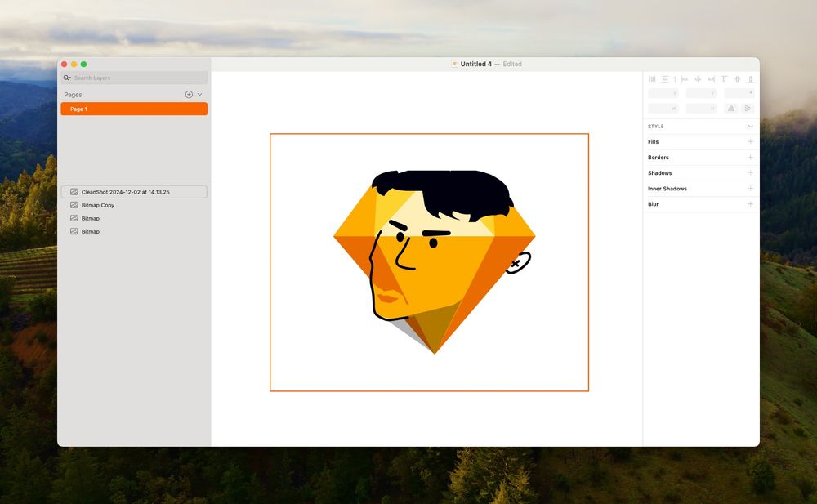817x504 pixels.
Task: Click the image icon of Bitmap Copy layer
Action: click(74, 205)
